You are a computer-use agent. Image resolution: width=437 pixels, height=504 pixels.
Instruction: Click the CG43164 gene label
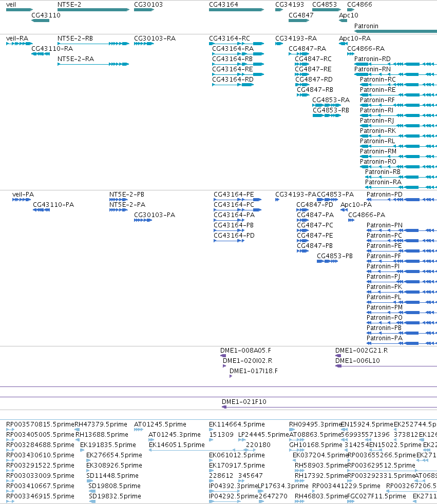(x=223, y=5)
